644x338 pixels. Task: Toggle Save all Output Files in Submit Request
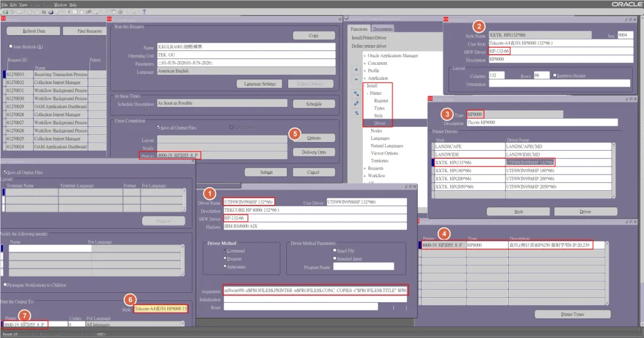(158, 128)
